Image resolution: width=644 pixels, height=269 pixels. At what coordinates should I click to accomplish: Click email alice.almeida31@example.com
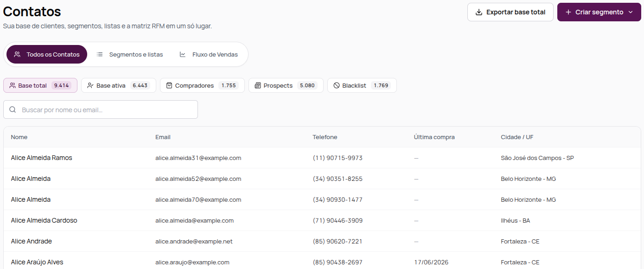[198, 158]
